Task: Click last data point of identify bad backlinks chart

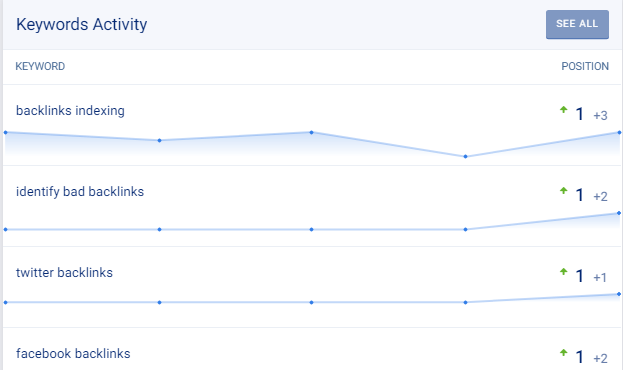Action: point(619,213)
